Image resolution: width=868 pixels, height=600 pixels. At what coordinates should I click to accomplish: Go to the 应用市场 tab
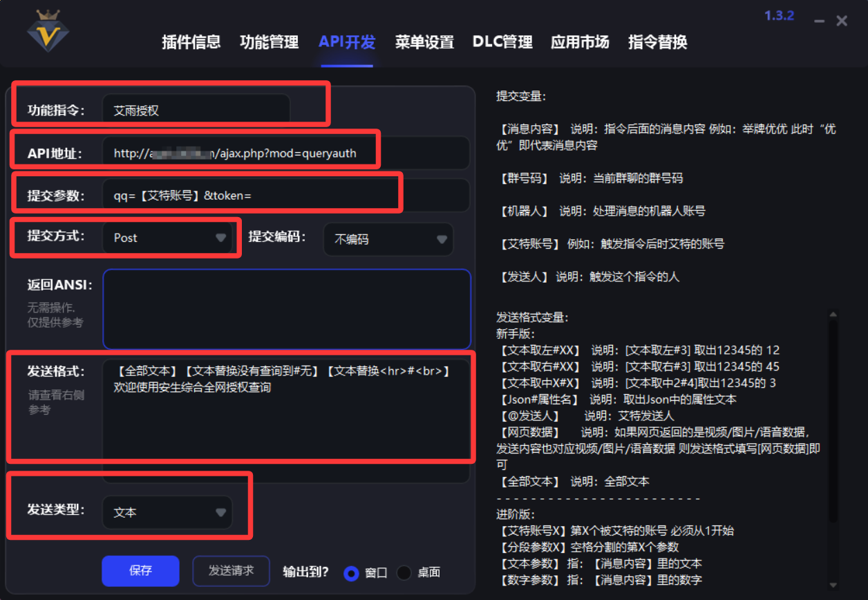[580, 42]
